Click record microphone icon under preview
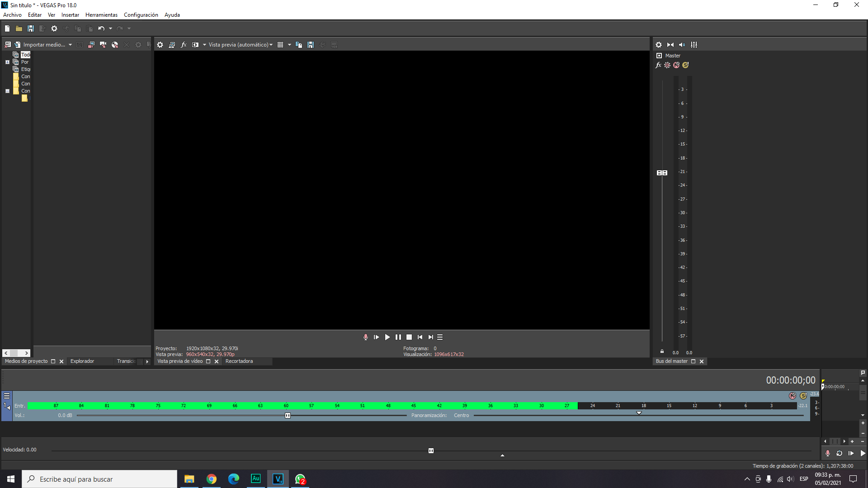Image resolution: width=868 pixels, height=488 pixels. (x=365, y=337)
